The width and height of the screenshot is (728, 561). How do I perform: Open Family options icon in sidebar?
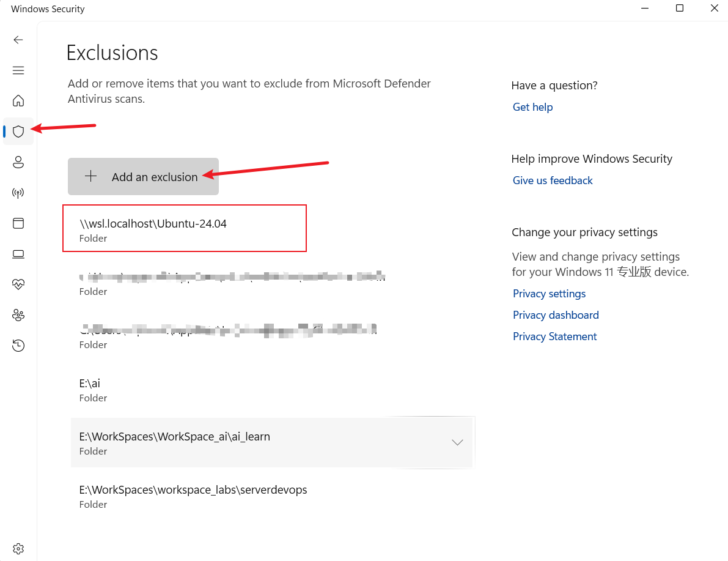[18, 315]
